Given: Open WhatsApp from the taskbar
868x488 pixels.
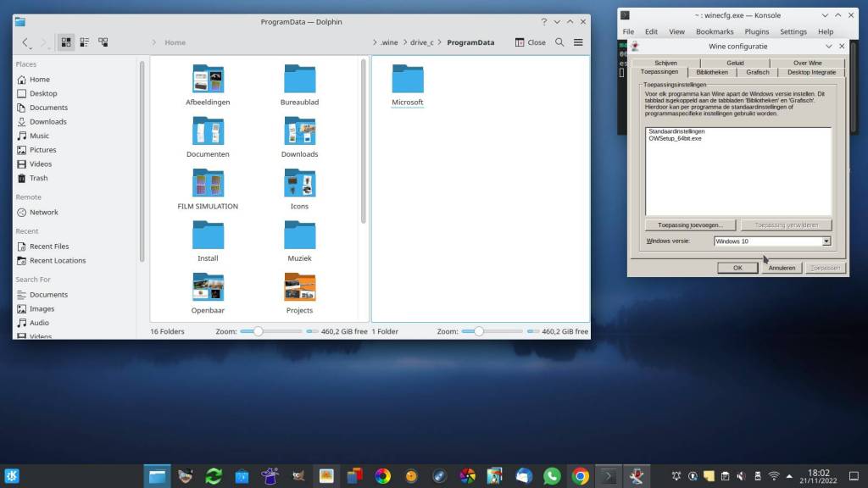Looking at the screenshot, I should (552, 476).
